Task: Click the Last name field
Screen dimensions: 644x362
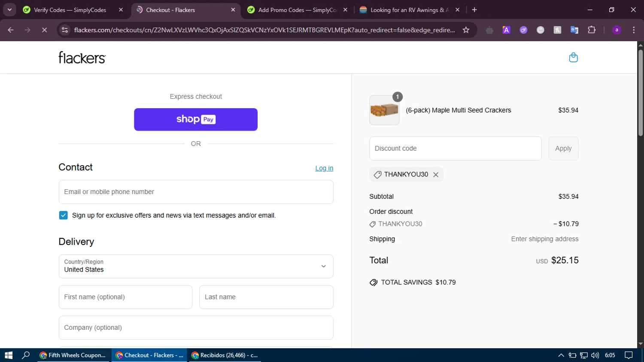Action: click(x=266, y=297)
